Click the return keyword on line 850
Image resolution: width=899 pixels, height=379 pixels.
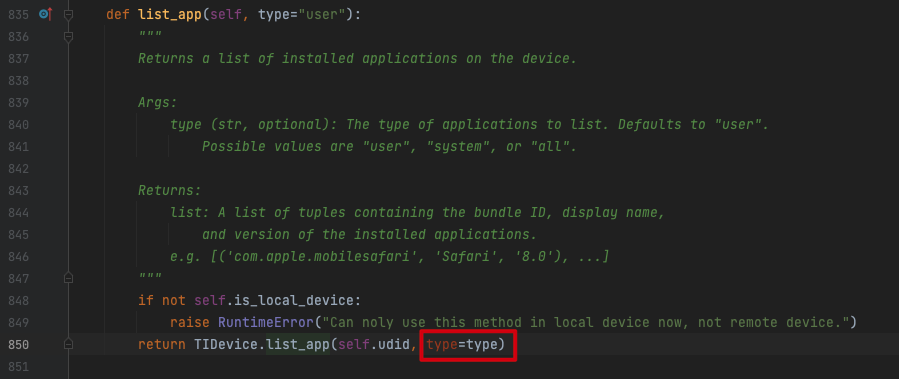(x=162, y=345)
